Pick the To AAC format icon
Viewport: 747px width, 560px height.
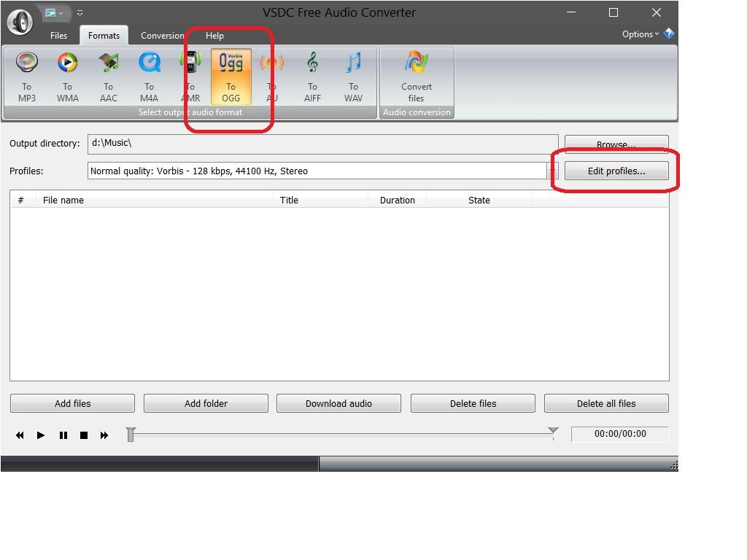(x=109, y=77)
